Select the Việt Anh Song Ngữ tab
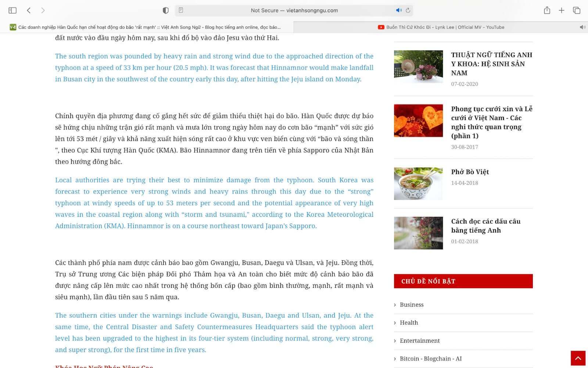Image resolution: width=588 pixels, height=368 pixels. click(147, 27)
